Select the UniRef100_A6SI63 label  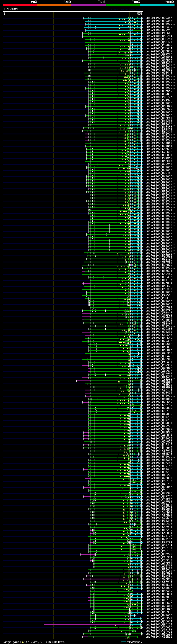[159, 567]
